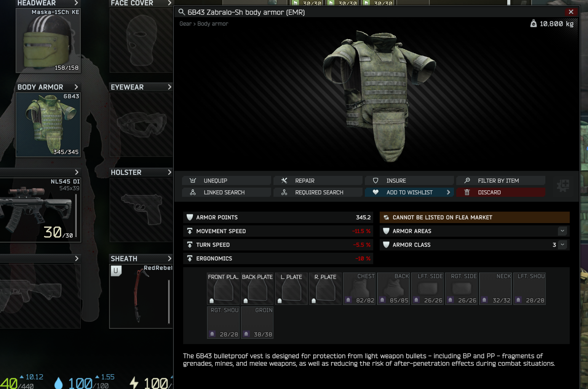Open the Front Plate slot
The width and height of the screenshot is (588, 389).
pyautogui.click(x=223, y=289)
